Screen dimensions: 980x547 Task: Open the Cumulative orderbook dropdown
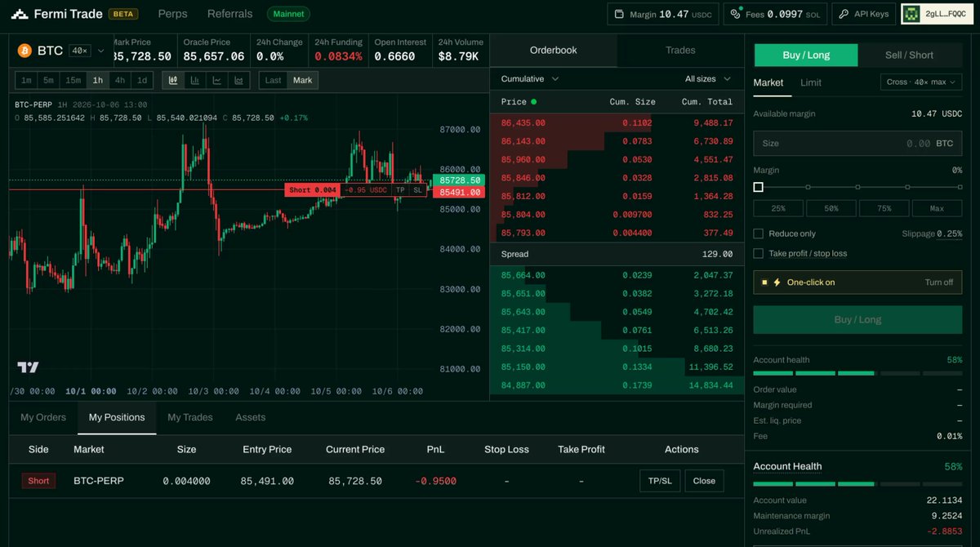(530, 79)
